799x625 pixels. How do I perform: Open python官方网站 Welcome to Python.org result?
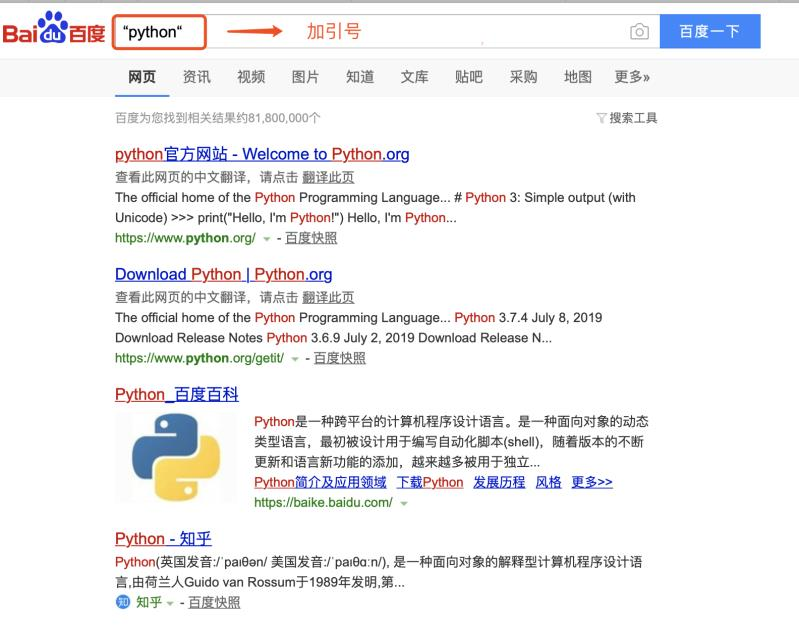pyautogui.click(x=262, y=154)
